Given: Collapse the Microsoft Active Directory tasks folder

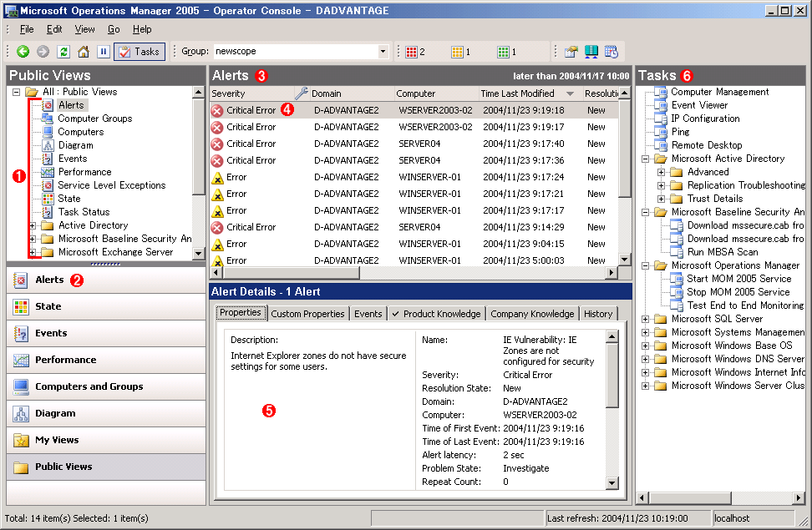Looking at the screenshot, I should (645, 159).
